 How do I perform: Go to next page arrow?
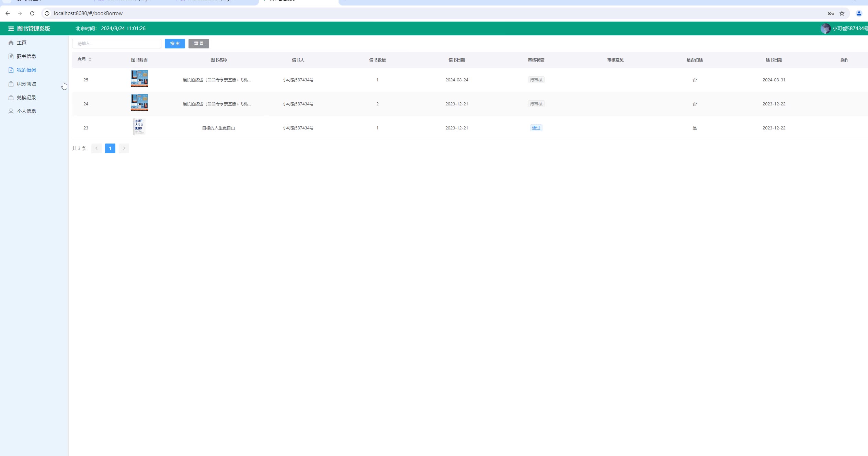click(124, 148)
